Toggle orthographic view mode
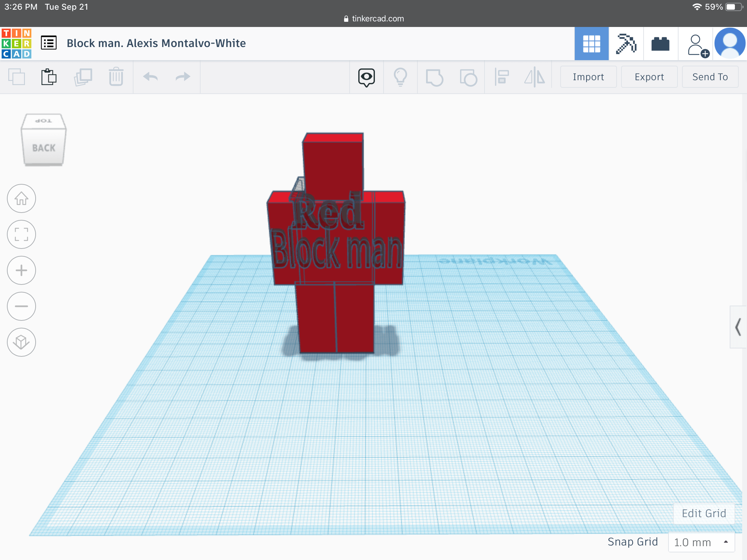This screenshot has height=560, width=747. (x=21, y=342)
